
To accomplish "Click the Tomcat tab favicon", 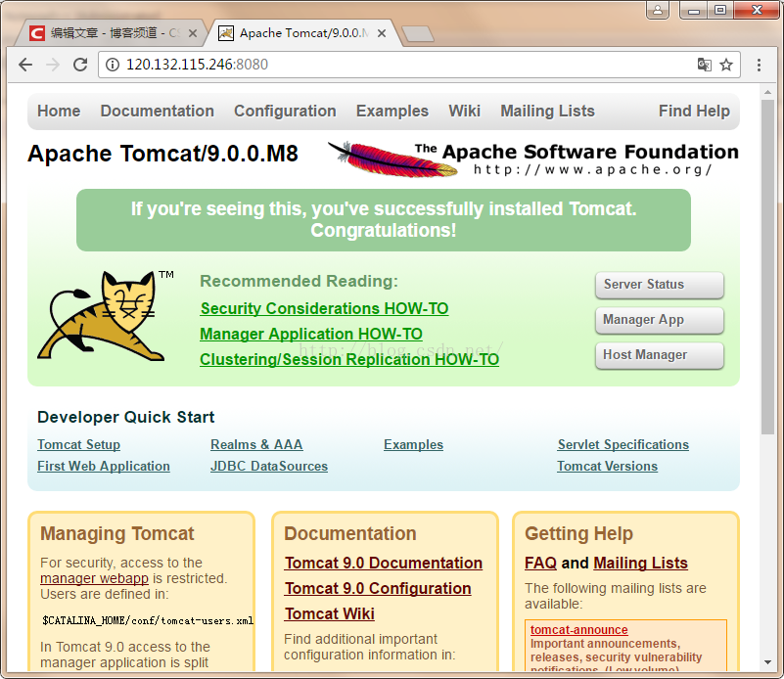I will (x=226, y=33).
